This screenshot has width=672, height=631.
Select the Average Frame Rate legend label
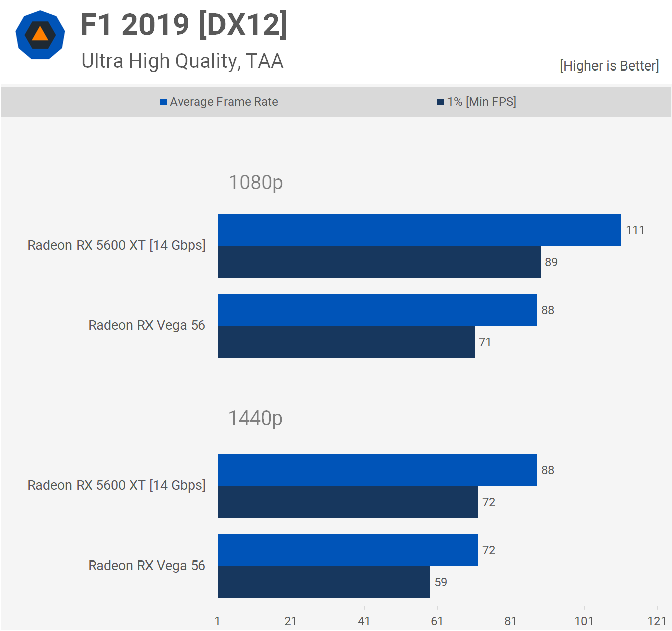pyautogui.click(x=223, y=102)
